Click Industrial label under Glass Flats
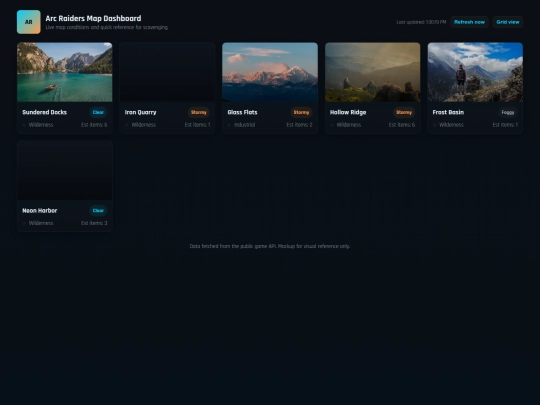Screen dimensions: 540x405 point(245,125)
